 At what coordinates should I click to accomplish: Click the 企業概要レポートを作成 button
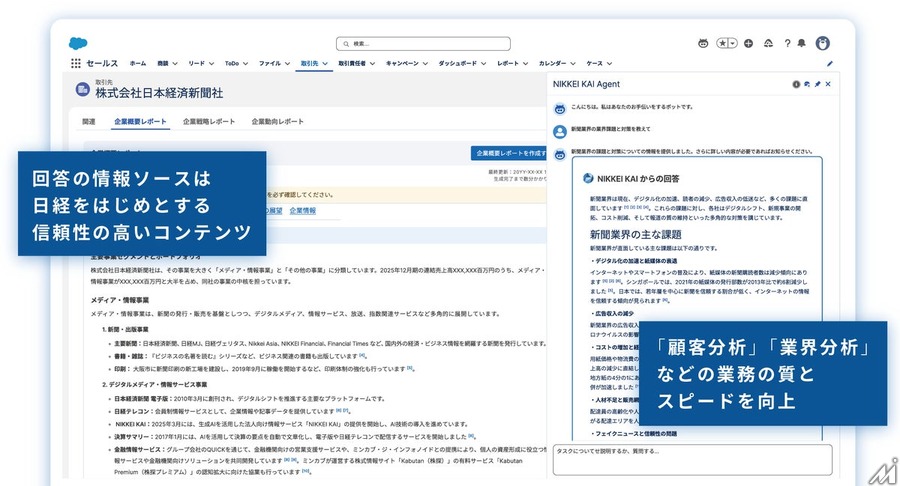click(509, 153)
